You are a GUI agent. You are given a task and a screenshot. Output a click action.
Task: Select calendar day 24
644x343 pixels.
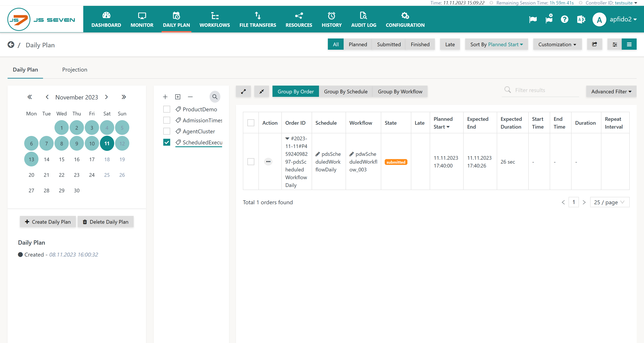click(92, 175)
